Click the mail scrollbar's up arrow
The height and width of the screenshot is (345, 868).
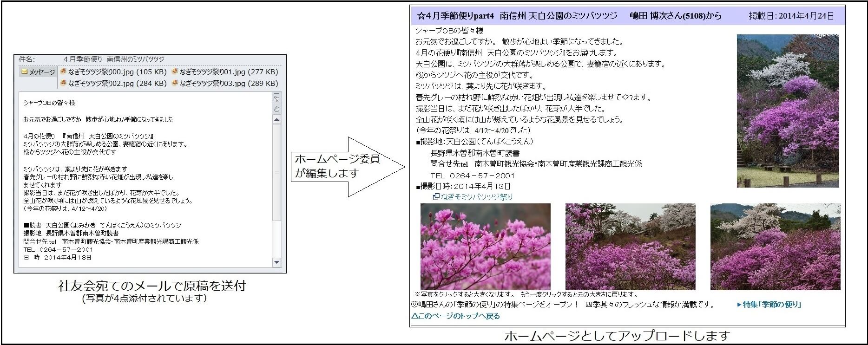[x=277, y=120]
